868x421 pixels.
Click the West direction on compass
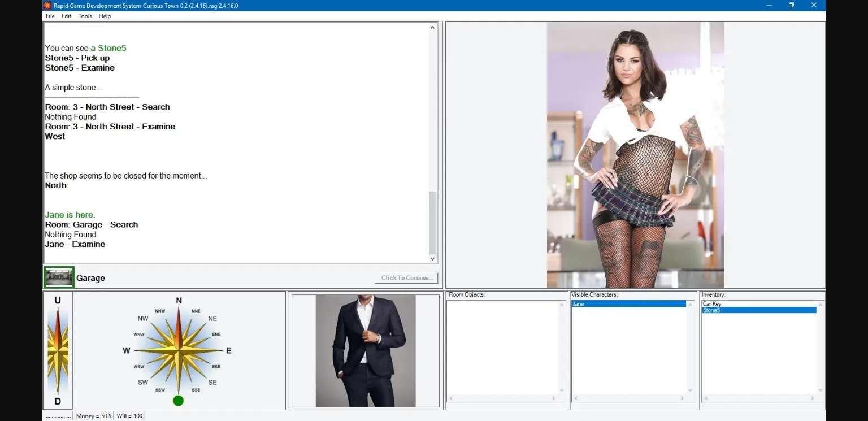coord(127,351)
